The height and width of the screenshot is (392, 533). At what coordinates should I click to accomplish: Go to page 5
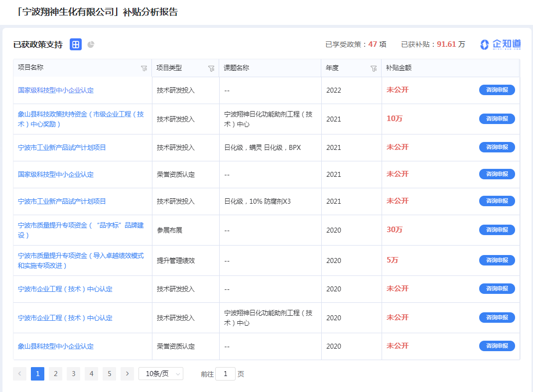tap(110, 374)
